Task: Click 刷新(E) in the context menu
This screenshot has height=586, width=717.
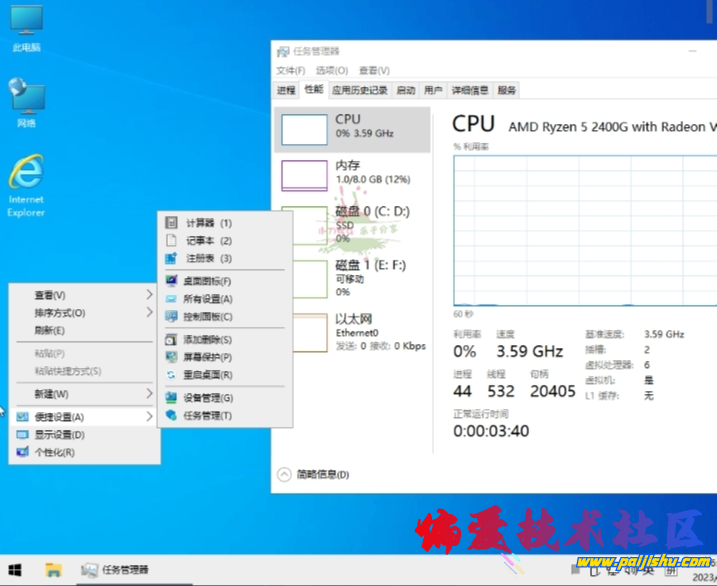Action: pos(50,330)
